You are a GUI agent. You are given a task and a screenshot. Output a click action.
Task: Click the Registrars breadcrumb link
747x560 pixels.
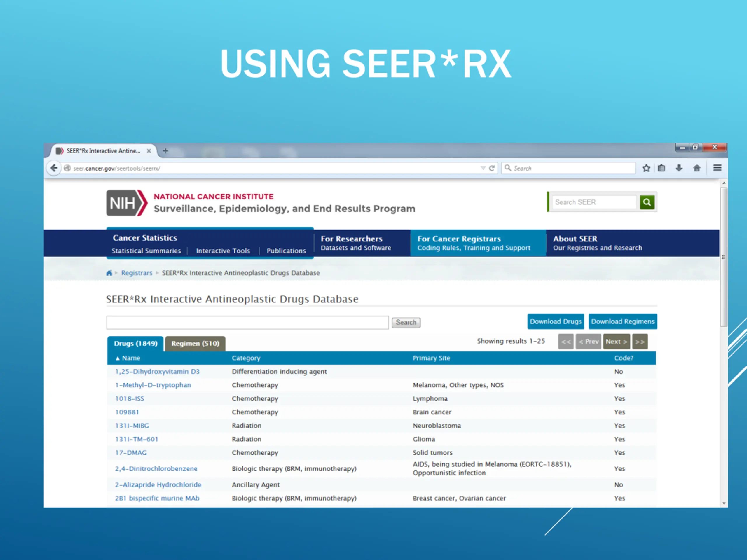[x=137, y=273]
